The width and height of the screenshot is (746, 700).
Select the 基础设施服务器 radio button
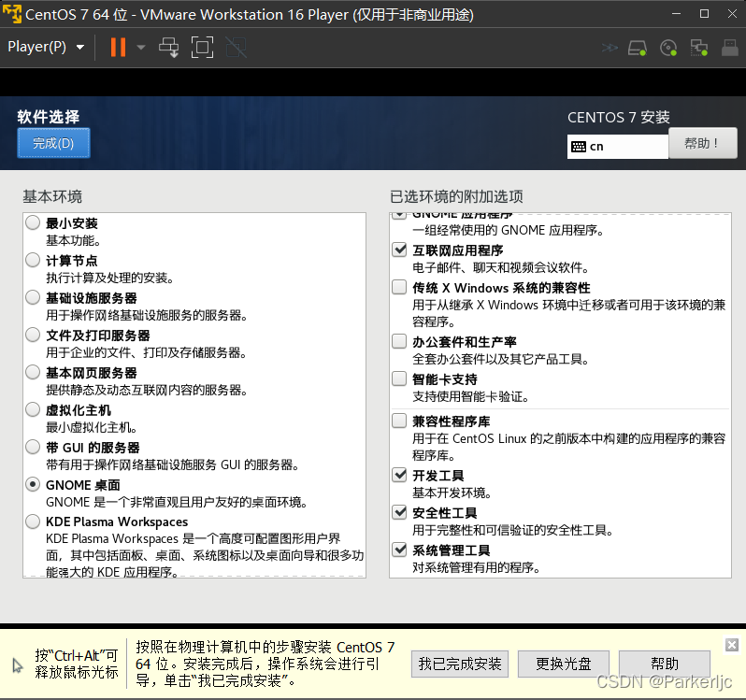click(33, 298)
